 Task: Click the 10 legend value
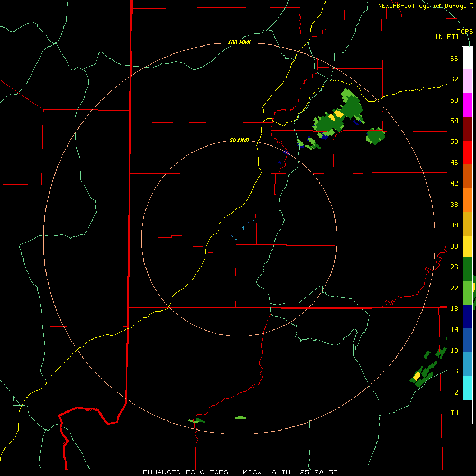tap(454, 351)
